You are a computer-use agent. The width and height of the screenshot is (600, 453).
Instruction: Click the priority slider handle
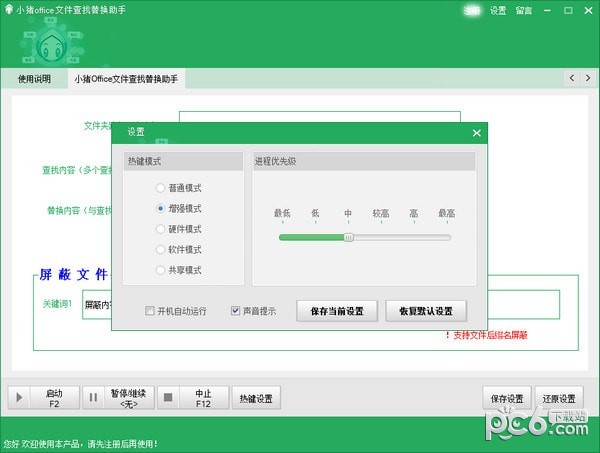349,237
